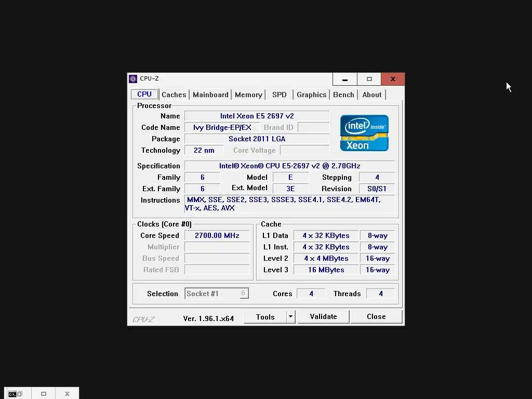Open the Graphics tab

tap(312, 95)
